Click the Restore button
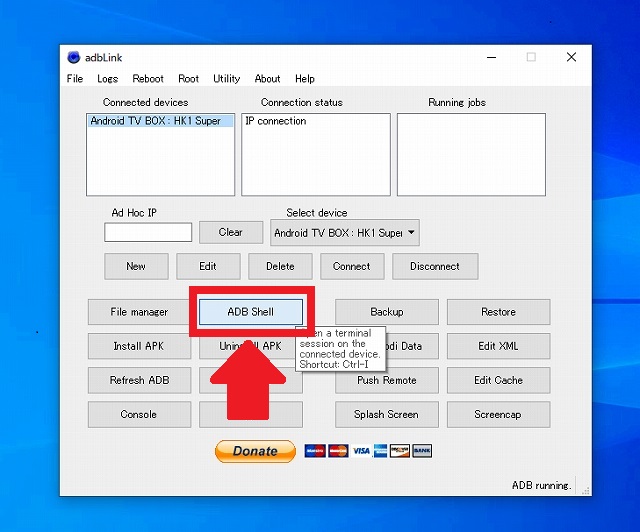 pyautogui.click(x=498, y=312)
